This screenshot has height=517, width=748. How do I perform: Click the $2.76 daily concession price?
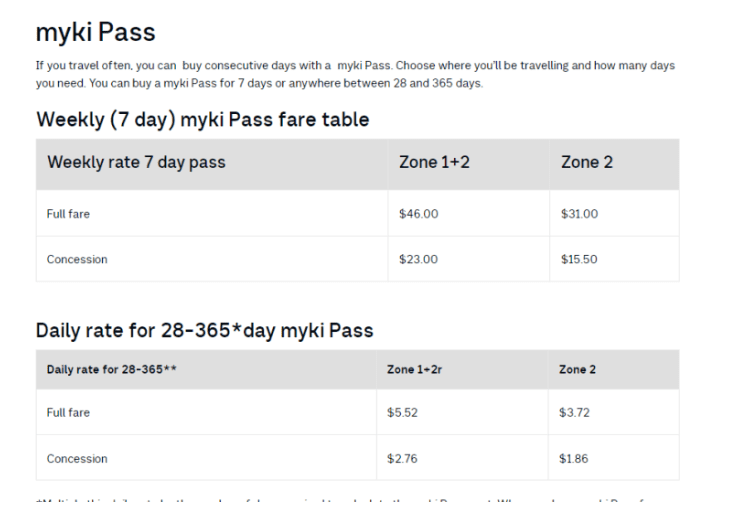tap(402, 459)
